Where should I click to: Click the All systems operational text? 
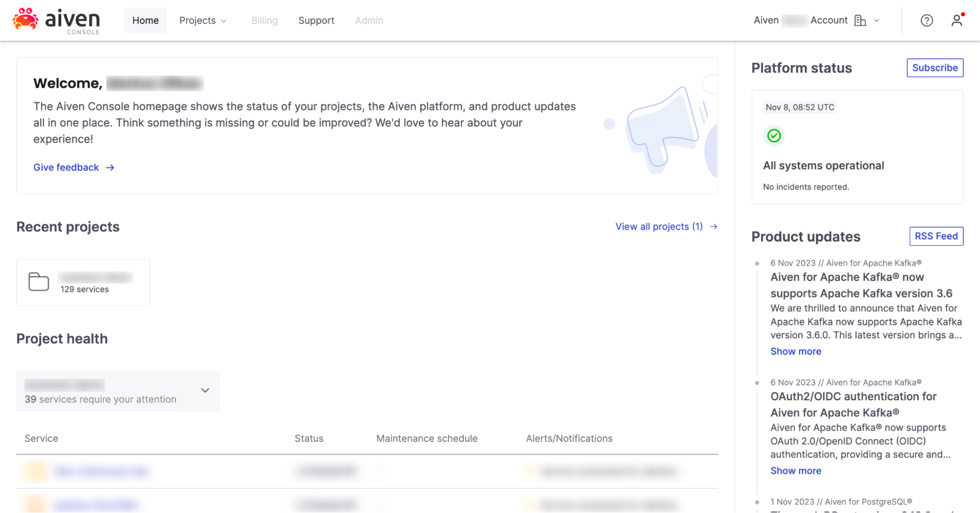(824, 166)
